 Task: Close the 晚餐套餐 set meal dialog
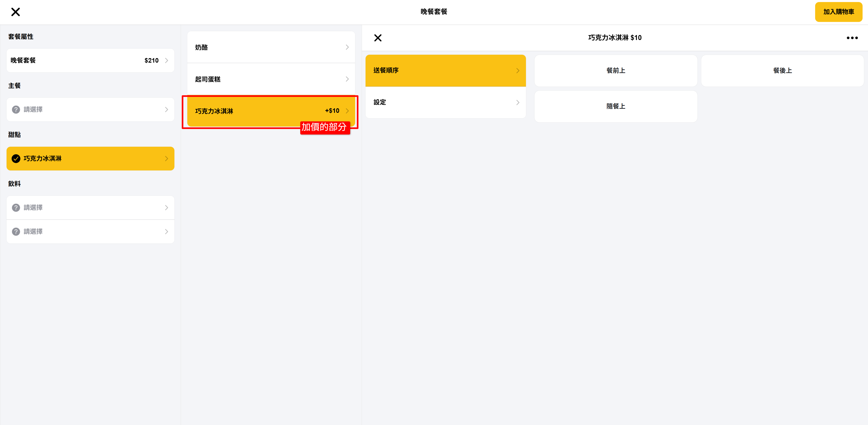(x=16, y=12)
